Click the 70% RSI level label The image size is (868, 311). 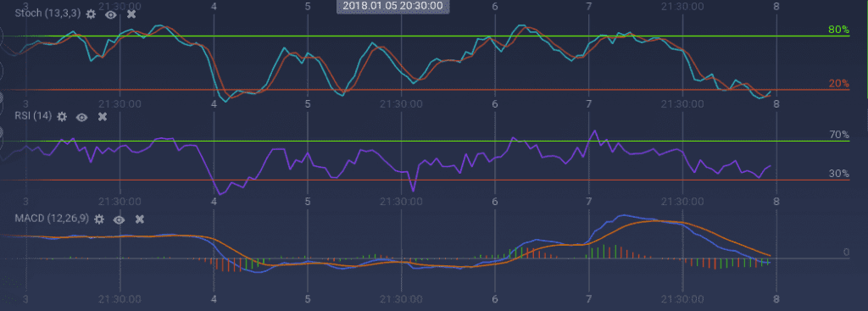(x=838, y=135)
